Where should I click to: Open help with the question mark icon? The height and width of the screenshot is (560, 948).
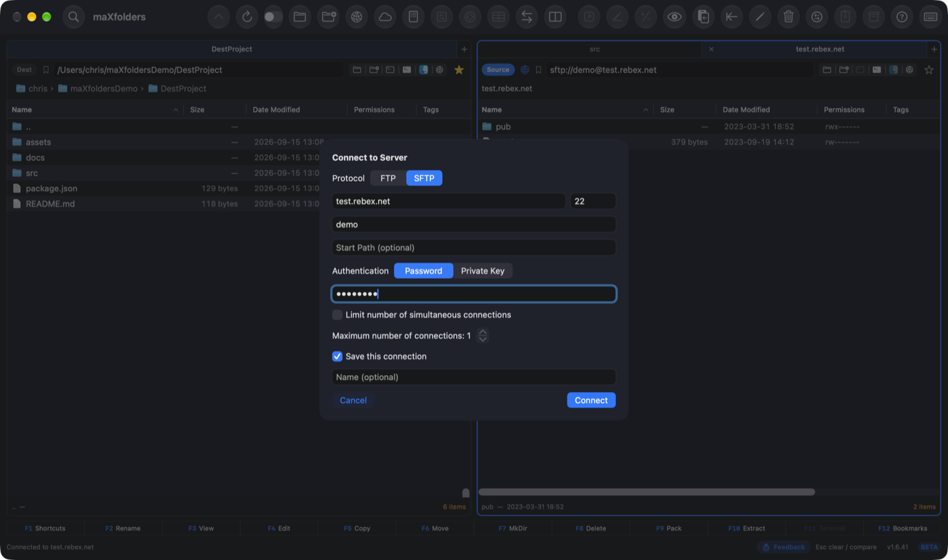pyautogui.click(x=902, y=17)
